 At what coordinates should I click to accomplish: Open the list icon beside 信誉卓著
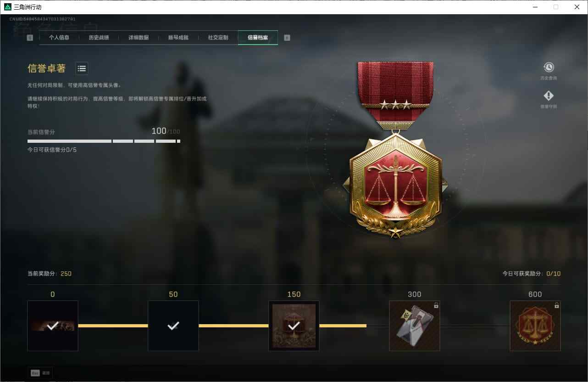click(x=82, y=68)
